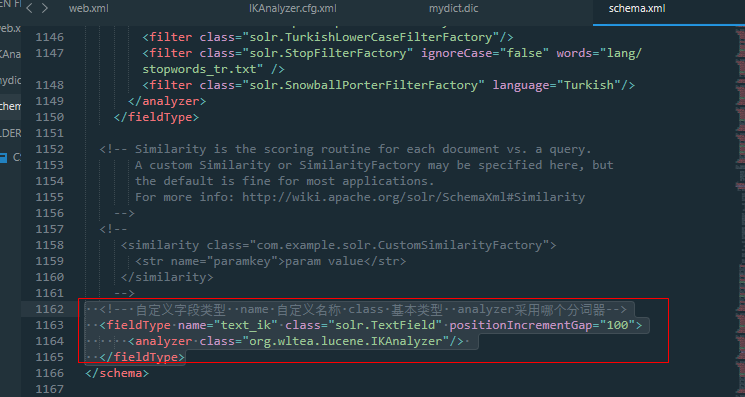Click the closing </analyzer> tag
This screenshot has height=397, width=745.
[167, 101]
